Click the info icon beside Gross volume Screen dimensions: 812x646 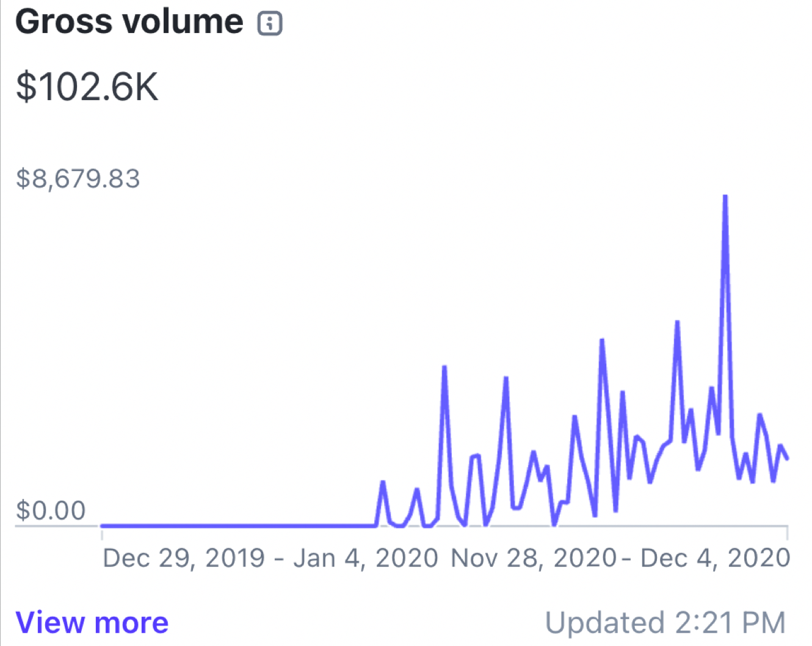click(270, 24)
